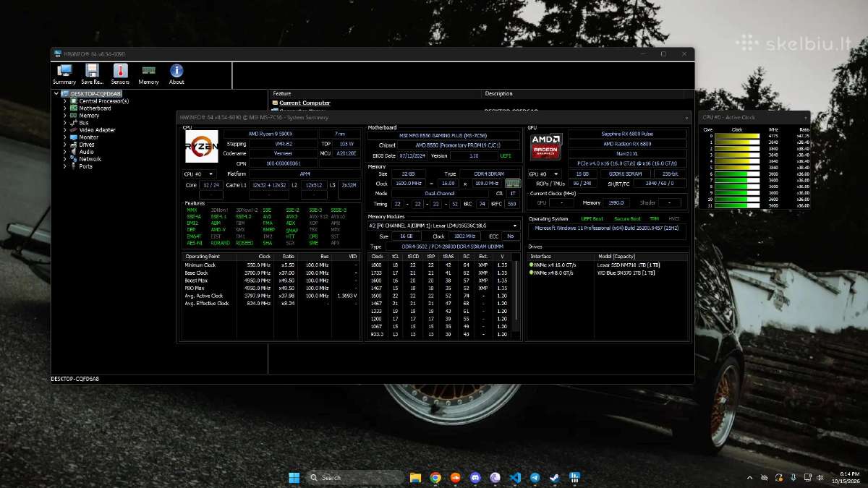
Task: Click green status dot for NVMe x4 8.0 GT/s
Action: (532, 273)
